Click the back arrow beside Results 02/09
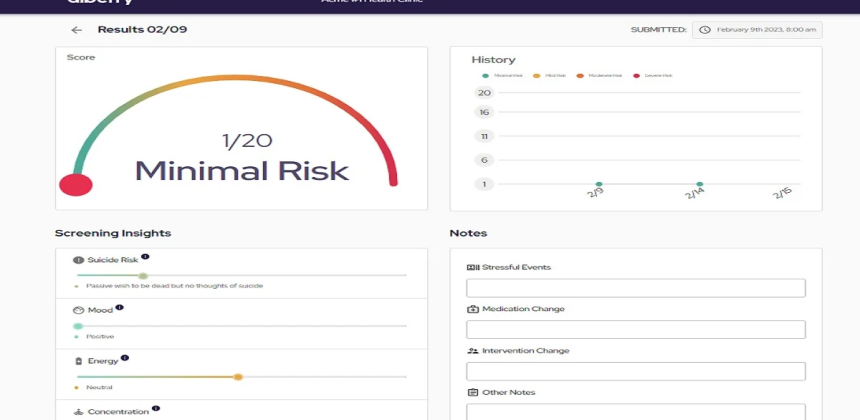860x420 pixels. pos(77,30)
